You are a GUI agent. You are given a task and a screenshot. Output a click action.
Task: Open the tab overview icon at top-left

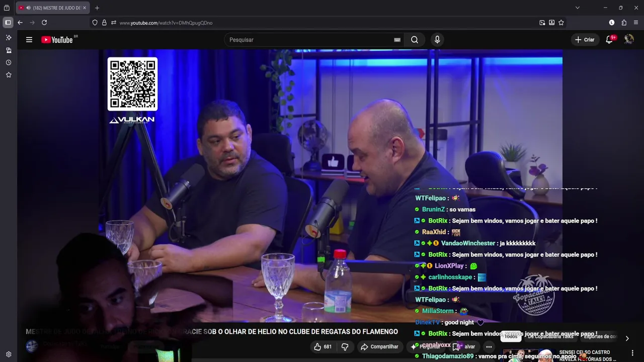click(x=7, y=8)
